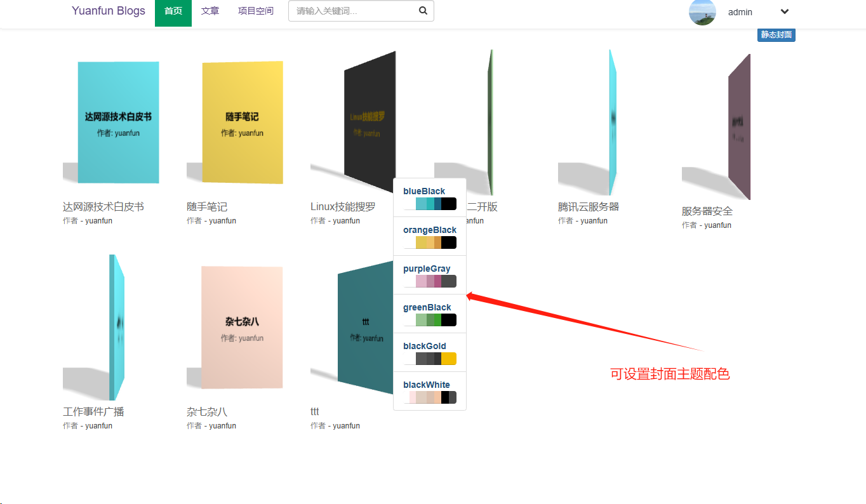Viewport: 866px width, 504px height.
Task: Select the blueBlack cover theme
Action: [x=430, y=197]
